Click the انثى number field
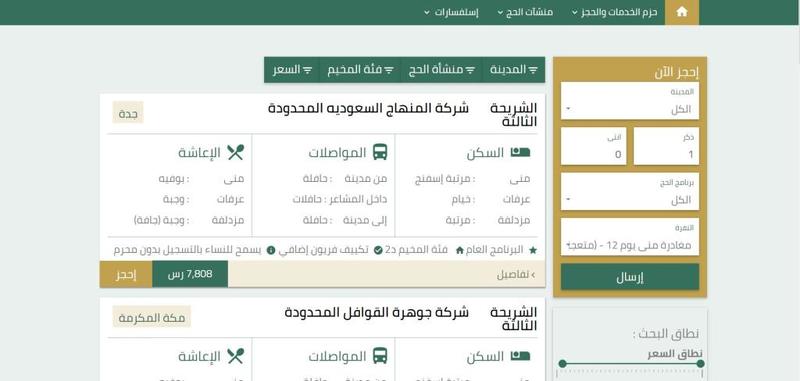The image size is (800, 381). click(593, 146)
